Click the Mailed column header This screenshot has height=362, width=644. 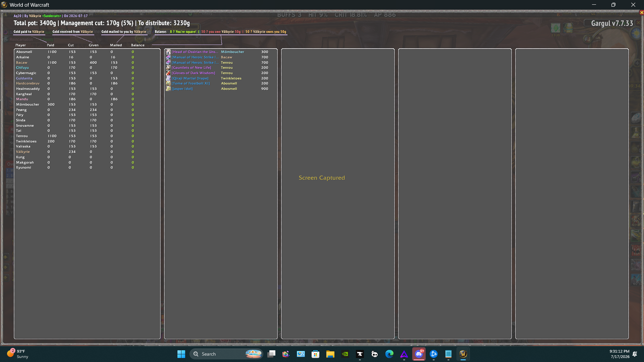pos(116,45)
